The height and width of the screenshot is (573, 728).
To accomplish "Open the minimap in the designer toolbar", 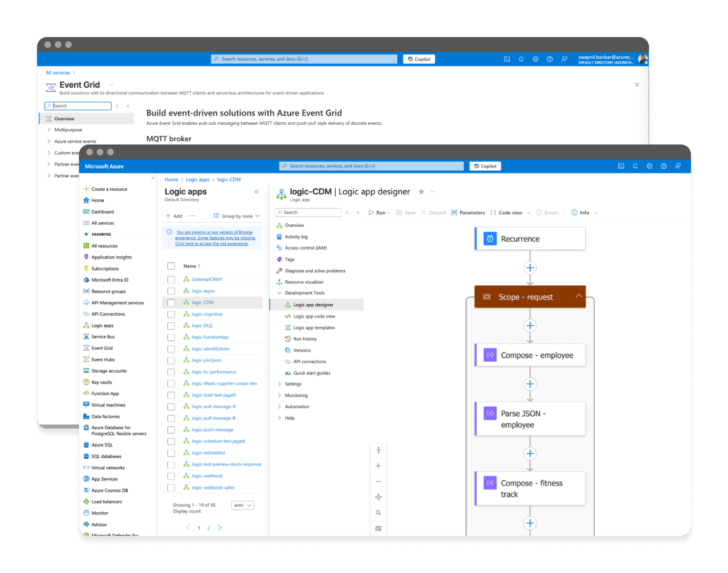I will pos(378,528).
